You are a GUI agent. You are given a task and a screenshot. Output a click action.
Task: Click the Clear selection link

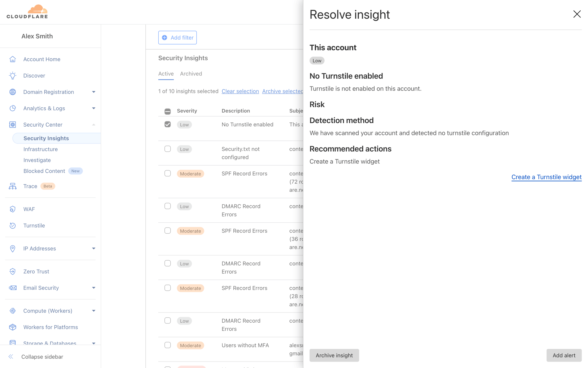[x=240, y=91]
